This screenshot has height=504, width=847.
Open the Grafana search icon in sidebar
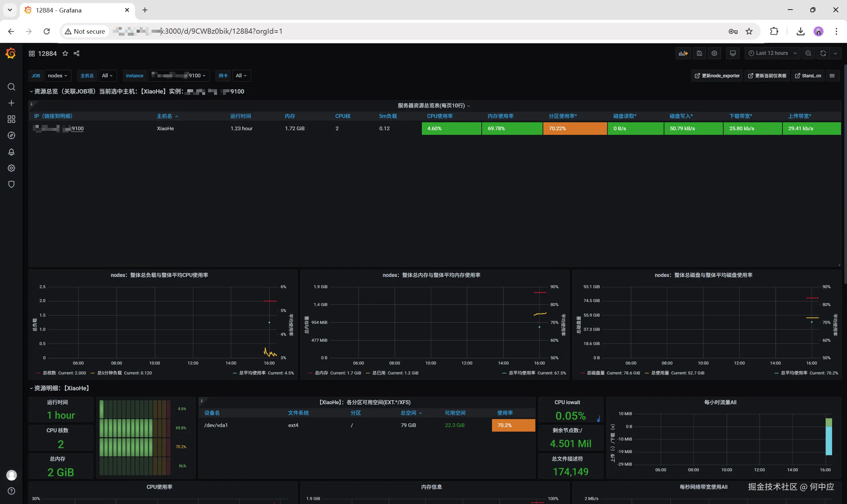coord(11,87)
